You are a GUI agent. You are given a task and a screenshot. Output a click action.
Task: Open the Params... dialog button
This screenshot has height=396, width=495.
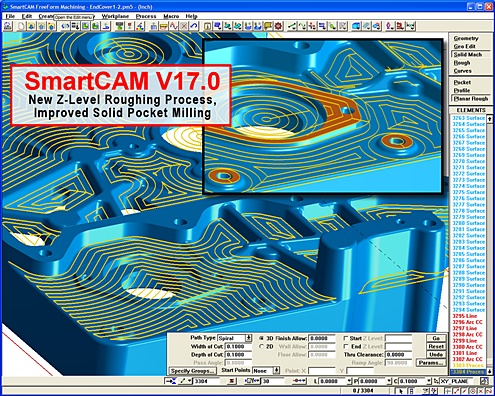[431, 363]
